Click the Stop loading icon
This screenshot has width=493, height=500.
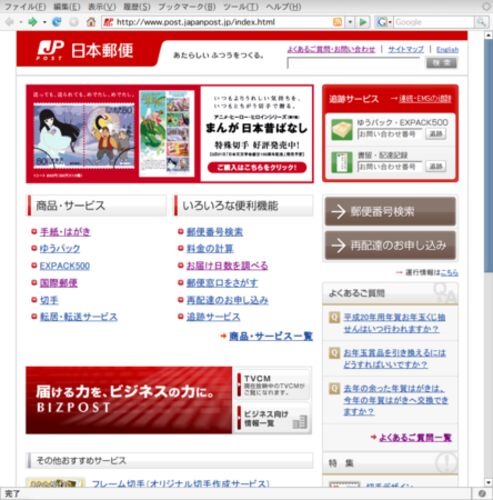click(x=74, y=22)
